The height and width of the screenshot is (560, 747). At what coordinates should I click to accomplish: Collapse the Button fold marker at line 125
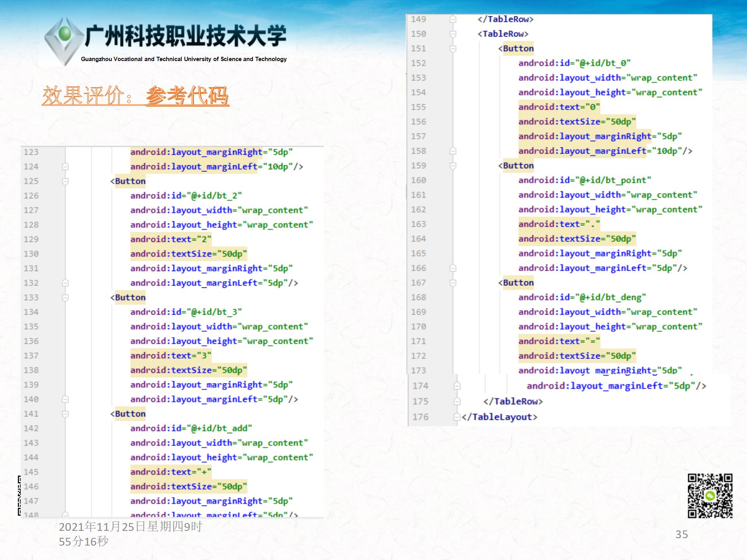point(65,181)
